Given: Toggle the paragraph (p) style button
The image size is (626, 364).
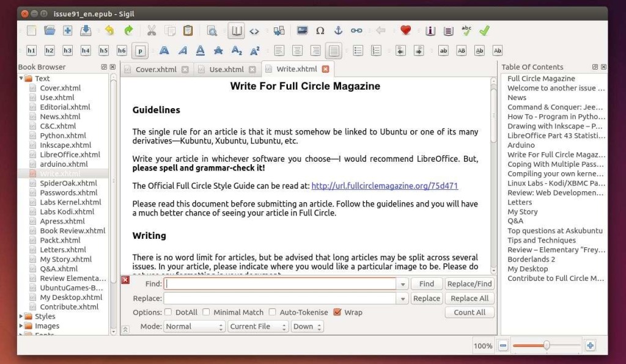Looking at the screenshot, I should point(140,51).
